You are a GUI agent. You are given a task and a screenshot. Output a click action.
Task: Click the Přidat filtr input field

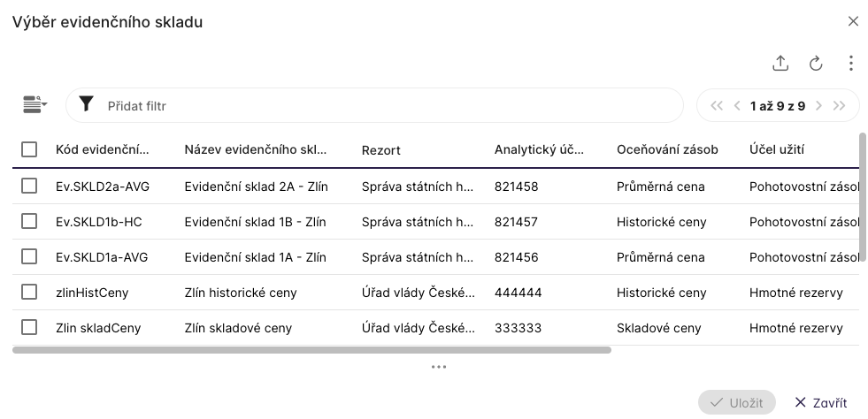click(389, 106)
